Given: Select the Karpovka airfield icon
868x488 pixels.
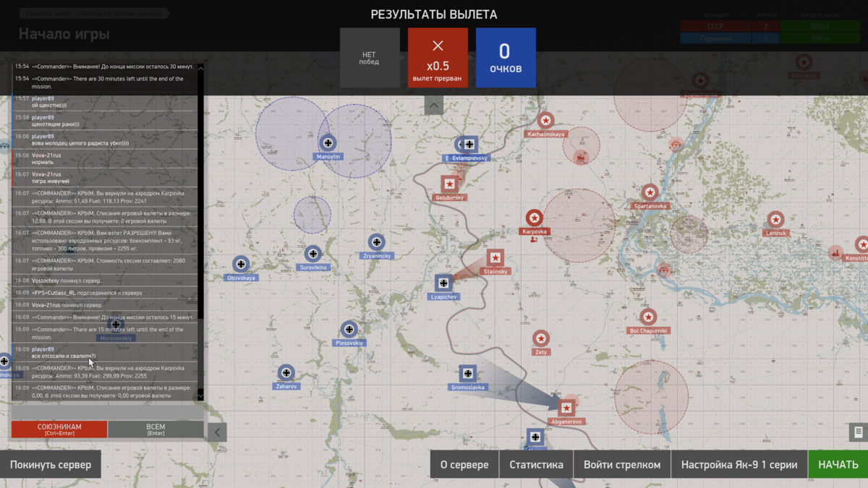Looking at the screenshot, I should click(534, 217).
